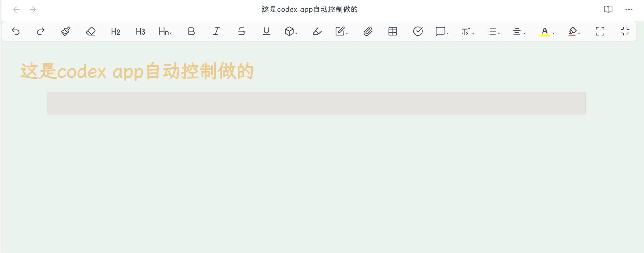Toggle italic text style
This screenshot has width=644, height=253.
click(216, 31)
